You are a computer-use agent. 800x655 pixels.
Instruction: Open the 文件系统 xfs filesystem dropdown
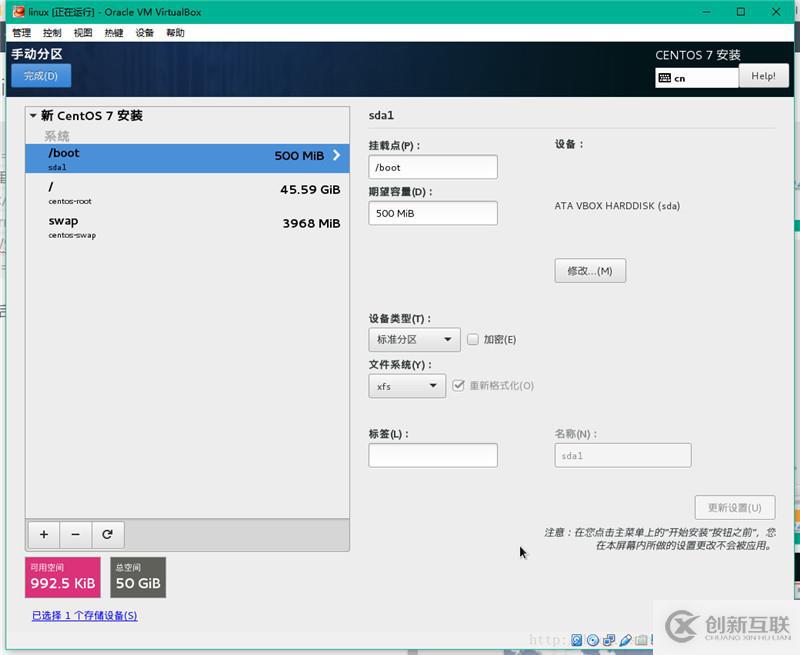click(x=406, y=385)
